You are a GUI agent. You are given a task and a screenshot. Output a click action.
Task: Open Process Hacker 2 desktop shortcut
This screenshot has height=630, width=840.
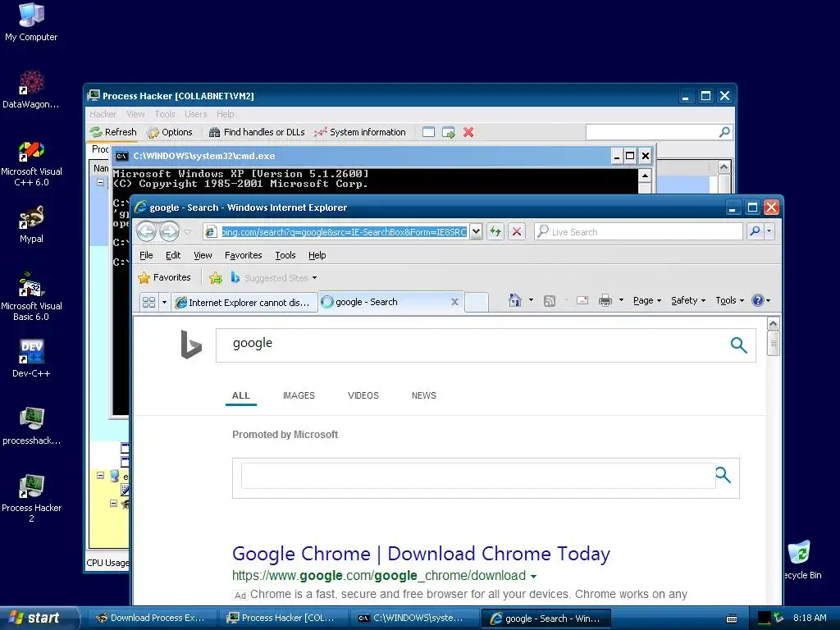31,498
